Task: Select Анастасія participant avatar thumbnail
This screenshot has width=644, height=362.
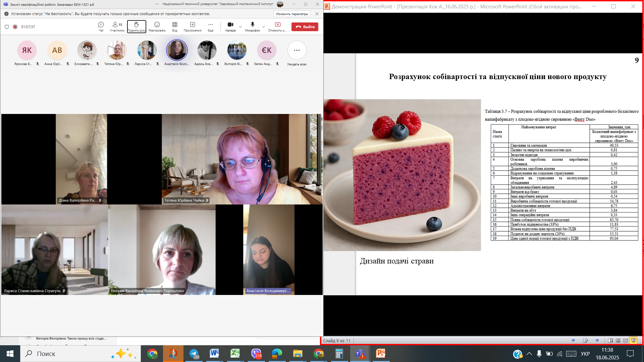Action: [177, 50]
